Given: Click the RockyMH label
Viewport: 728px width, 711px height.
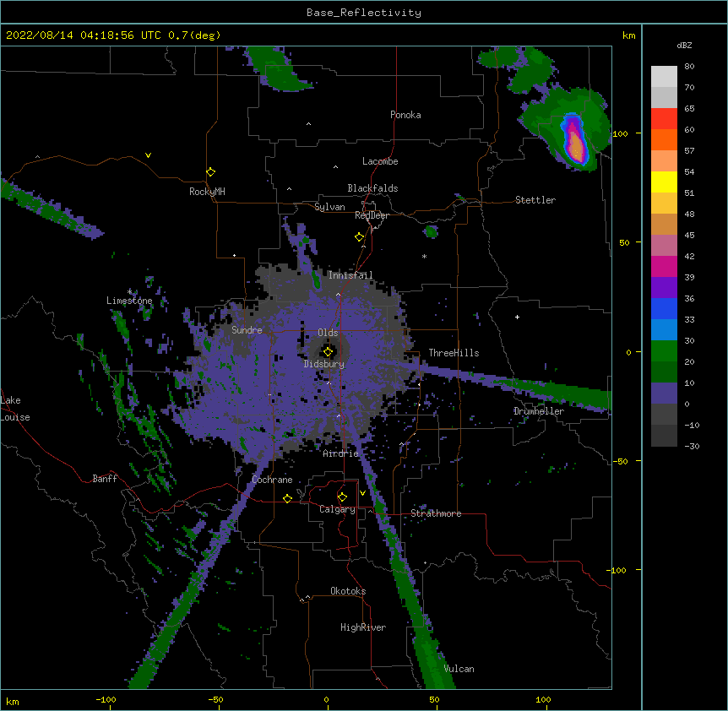Looking at the screenshot, I should (207, 192).
